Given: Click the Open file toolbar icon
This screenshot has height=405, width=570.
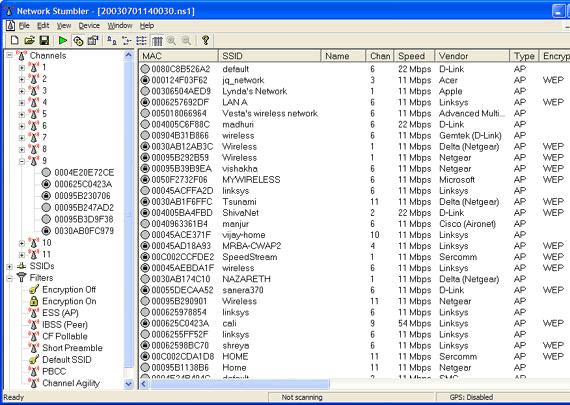Looking at the screenshot, I should (x=29, y=40).
